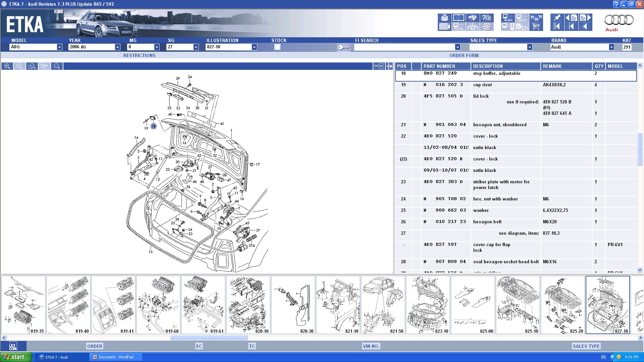Click the single left arrow back icon
This screenshot has width=644, height=362.
coord(585,27)
